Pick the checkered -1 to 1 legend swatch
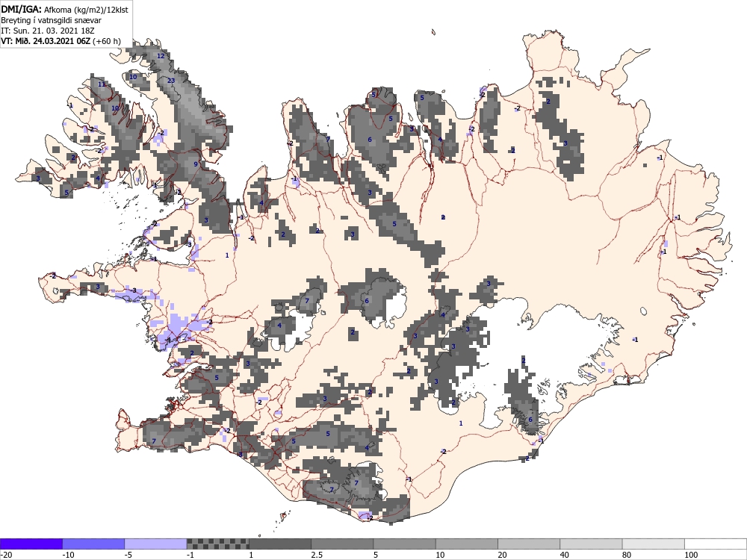 217,544
